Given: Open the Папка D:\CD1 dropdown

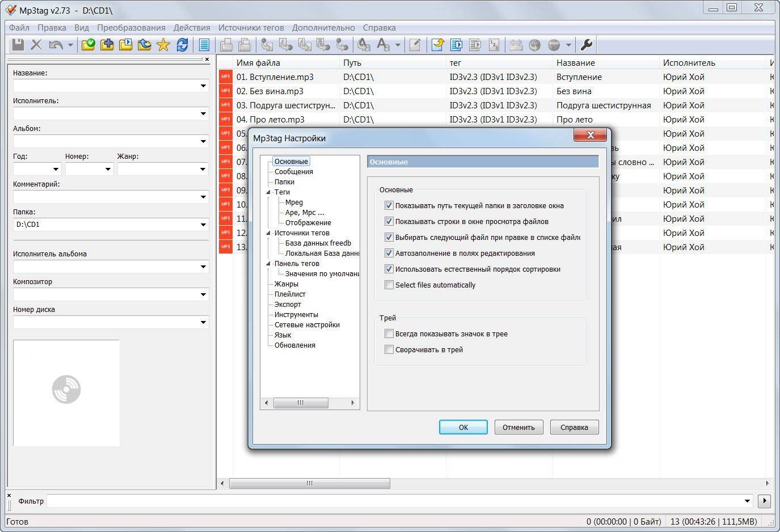Looking at the screenshot, I should click(x=203, y=225).
